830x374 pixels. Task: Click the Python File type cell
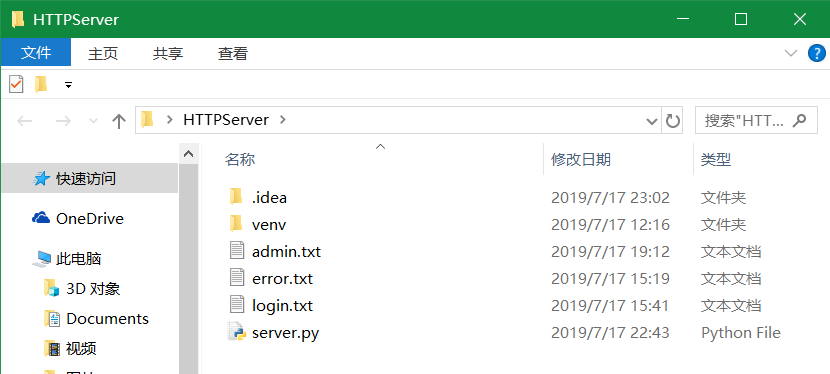(741, 333)
